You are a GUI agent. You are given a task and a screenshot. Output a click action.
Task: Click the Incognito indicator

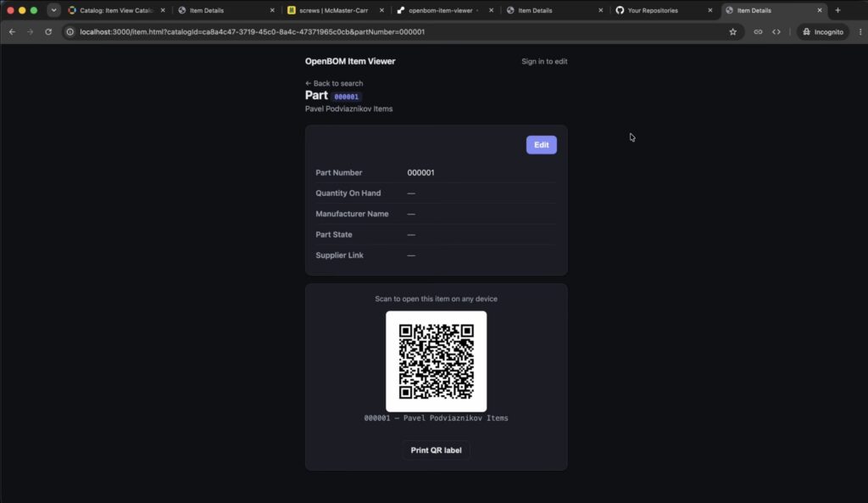click(822, 32)
